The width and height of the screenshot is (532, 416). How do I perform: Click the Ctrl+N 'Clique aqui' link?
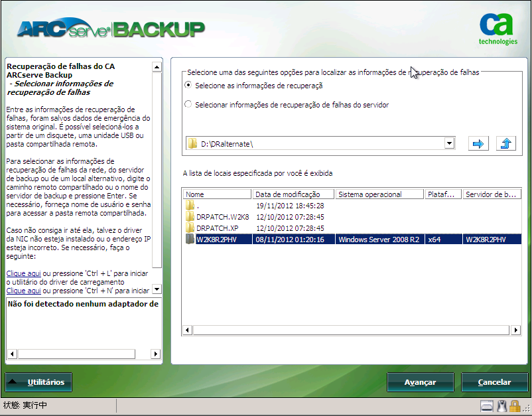coord(23,291)
